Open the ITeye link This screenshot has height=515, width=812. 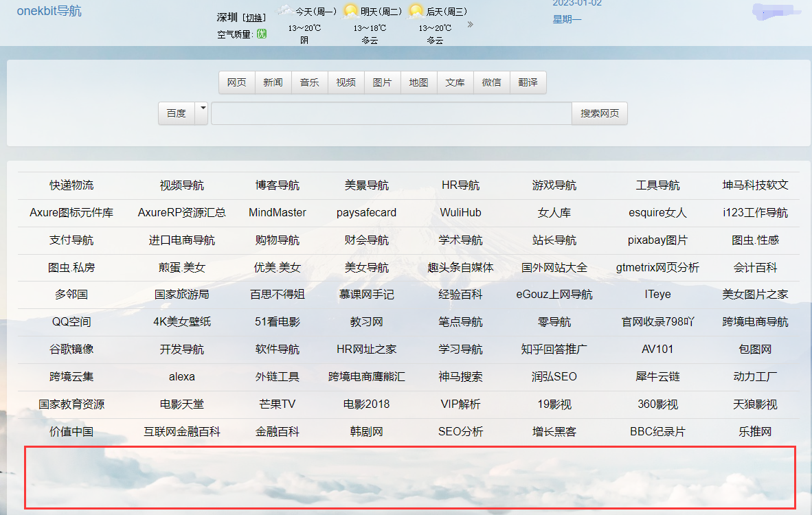pyautogui.click(x=657, y=295)
